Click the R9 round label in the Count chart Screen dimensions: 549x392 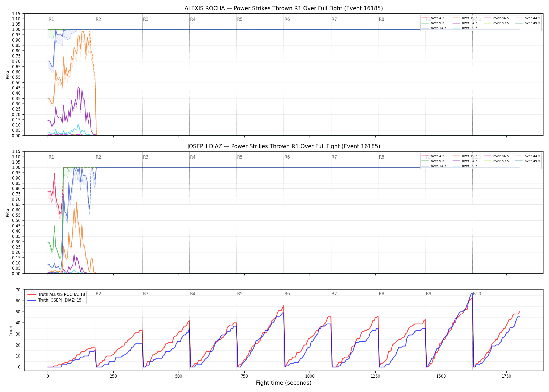(428, 294)
